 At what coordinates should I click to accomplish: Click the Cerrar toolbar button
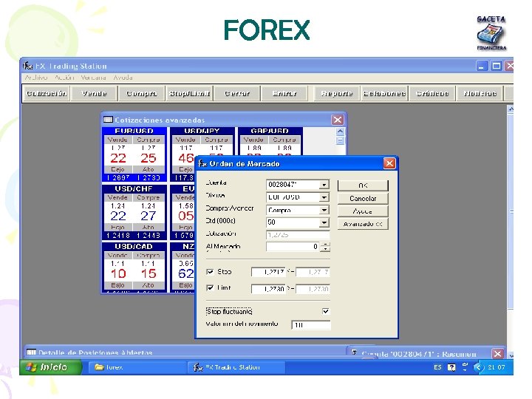tap(237, 93)
